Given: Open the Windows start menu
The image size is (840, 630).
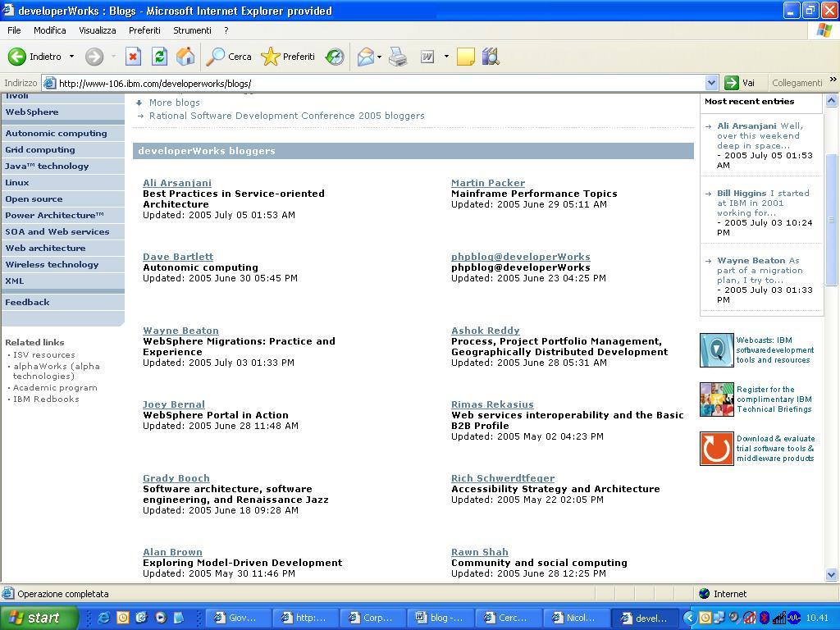Looking at the screenshot, I should point(39,618).
